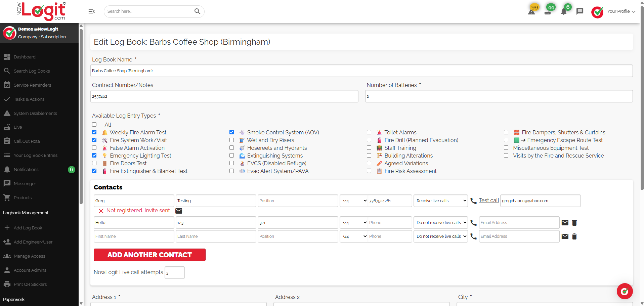Image resolution: width=644 pixels, height=306 pixels.
Task: Click the envelope icon in Hello contact row
Action: point(565,223)
